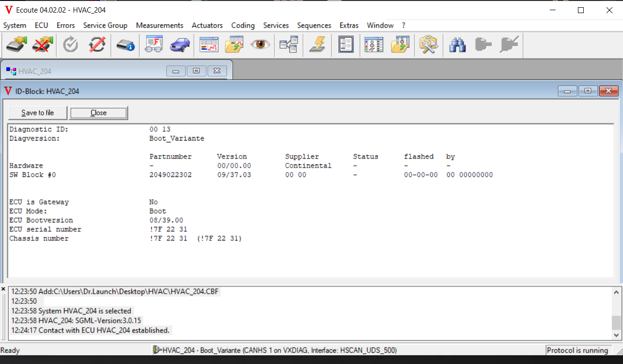
Task: Click the red V icon of ID-Block window
Action: coord(8,91)
